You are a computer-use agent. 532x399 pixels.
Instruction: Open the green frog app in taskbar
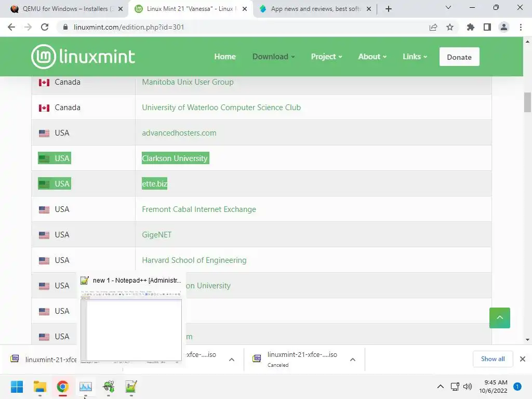click(x=109, y=387)
